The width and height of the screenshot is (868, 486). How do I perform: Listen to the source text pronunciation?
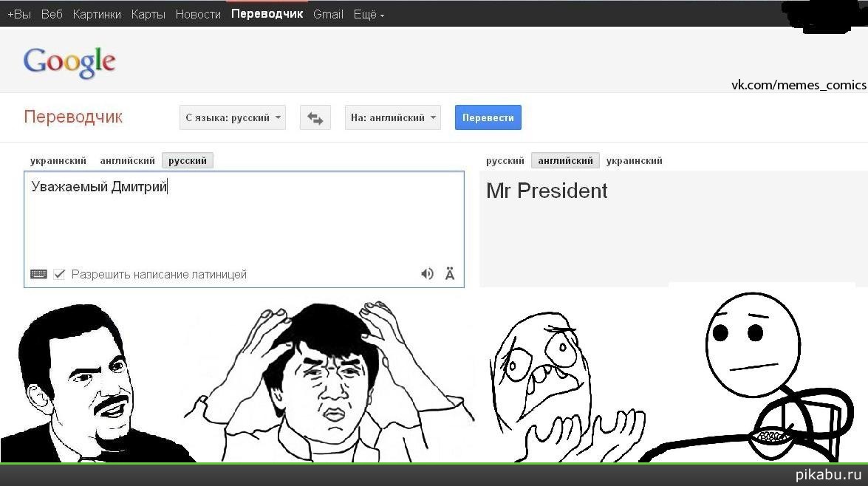(427, 273)
